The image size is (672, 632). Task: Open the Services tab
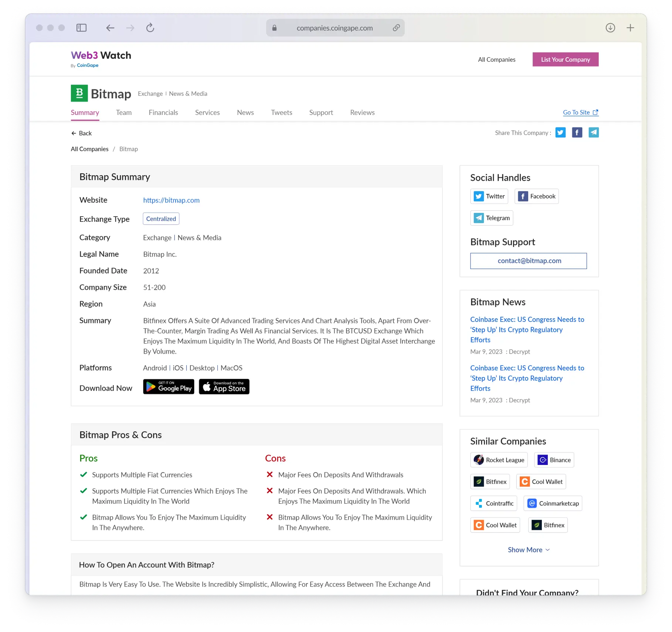(207, 112)
